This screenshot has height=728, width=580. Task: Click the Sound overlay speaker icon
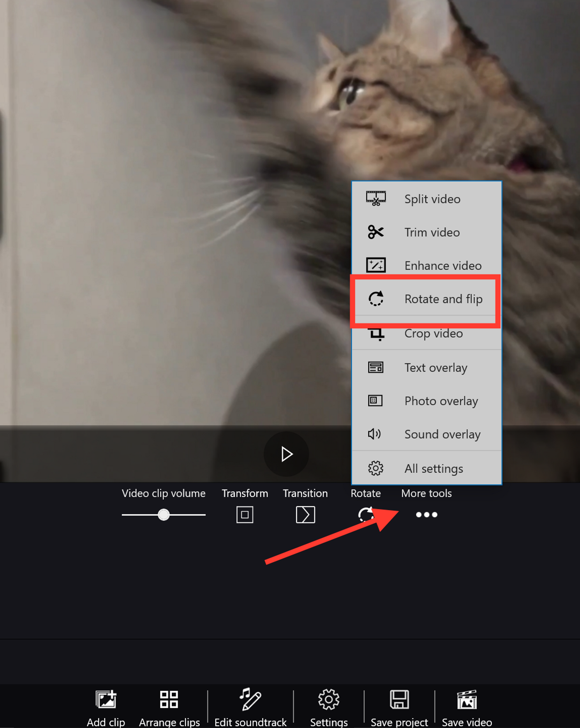click(x=375, y=434)
